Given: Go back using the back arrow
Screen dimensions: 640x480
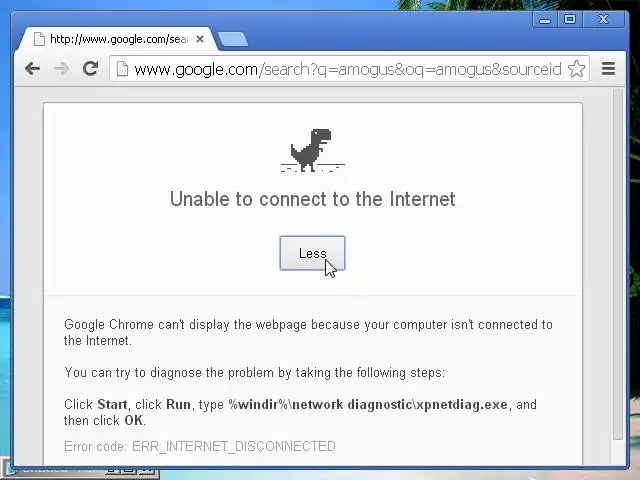Looking at the screenshot, I should click(x=32, y=68).
